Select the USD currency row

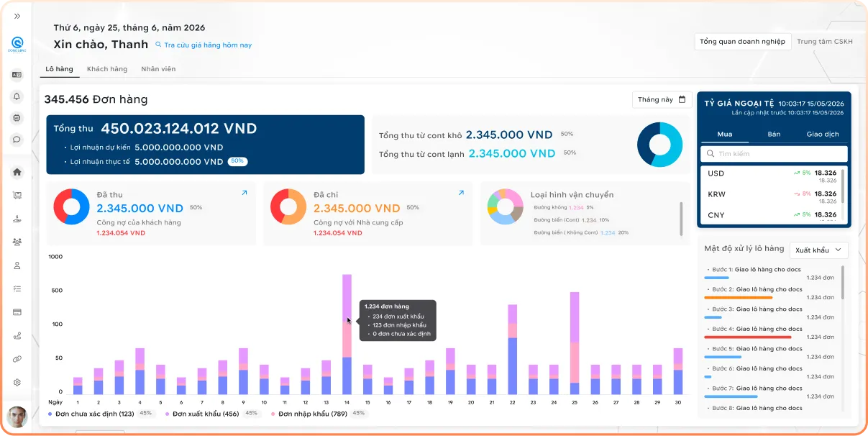point(772,176)
